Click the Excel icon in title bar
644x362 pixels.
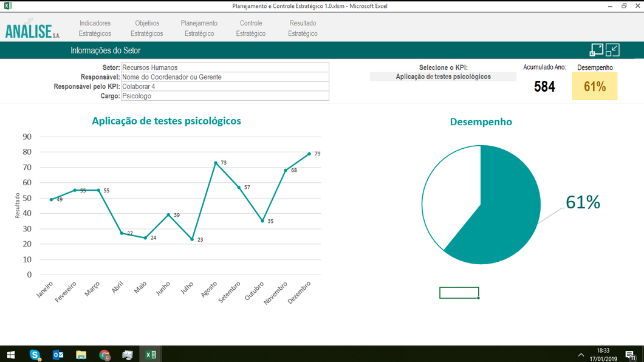click(8, 5)
